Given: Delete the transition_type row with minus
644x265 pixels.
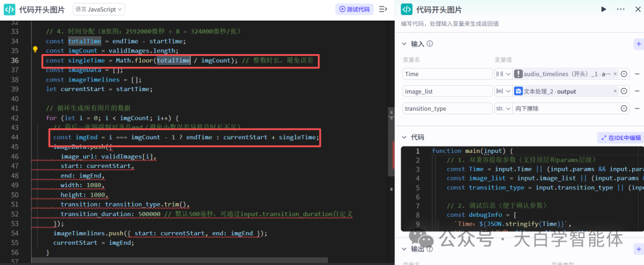Looking at the screenshot, I should pyautogui.click(x=637, y=108).
